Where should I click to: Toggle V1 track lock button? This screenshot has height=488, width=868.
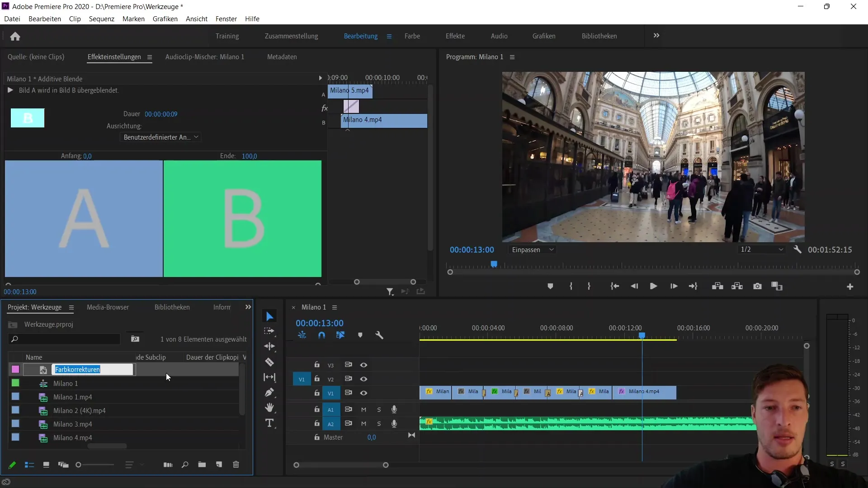tap(316, 393)
